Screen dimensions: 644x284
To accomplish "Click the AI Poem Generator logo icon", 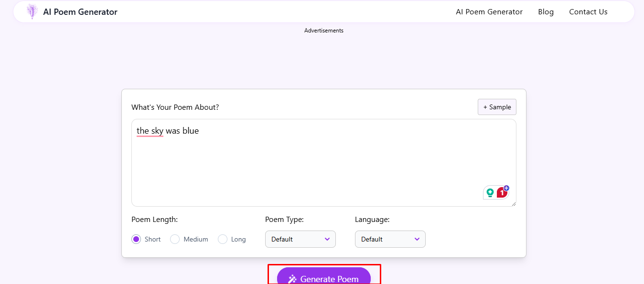I will (32, 11).
